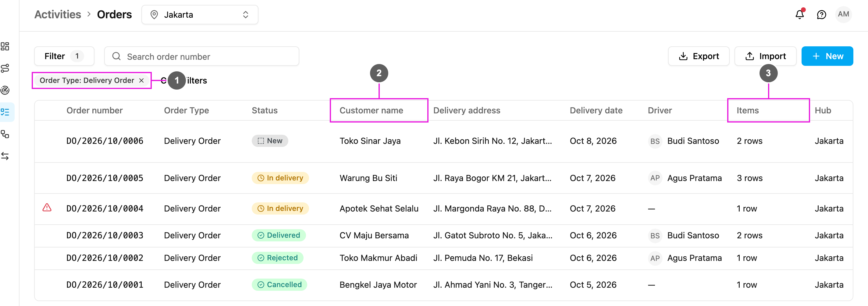Open the notifications bell
The width and height of the screenshot is (868, 306).
point(800,14)
